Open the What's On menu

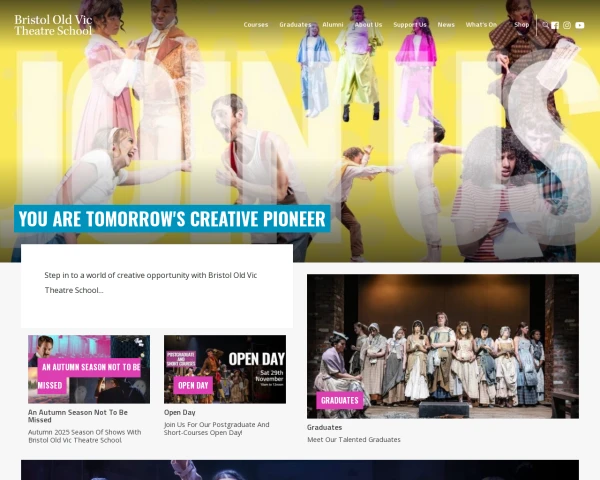point(481,24)
